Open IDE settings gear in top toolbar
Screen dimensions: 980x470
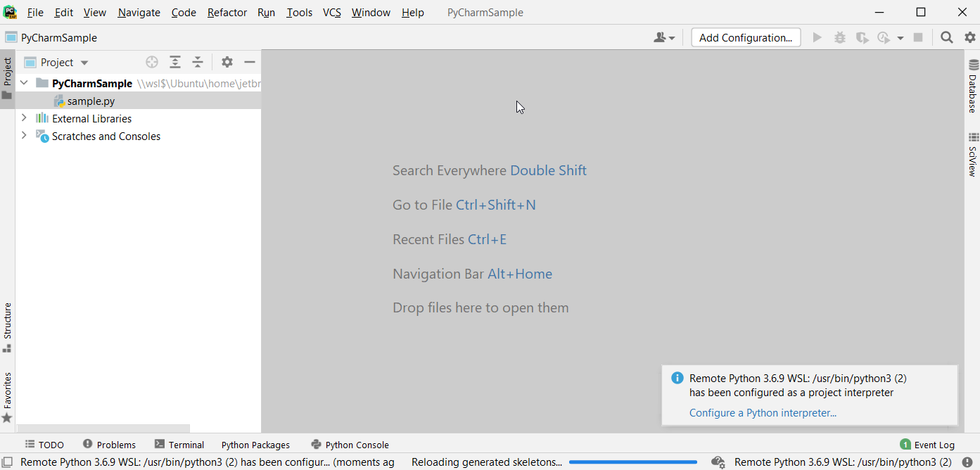coord(970,38)
